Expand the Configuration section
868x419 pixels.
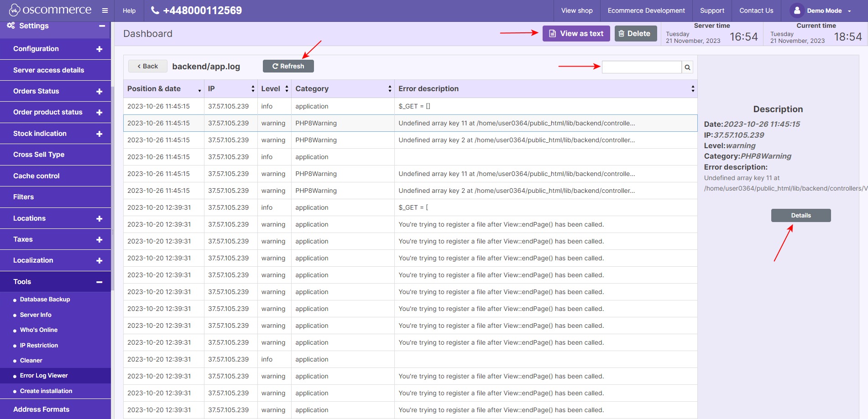tap(99, 49)
